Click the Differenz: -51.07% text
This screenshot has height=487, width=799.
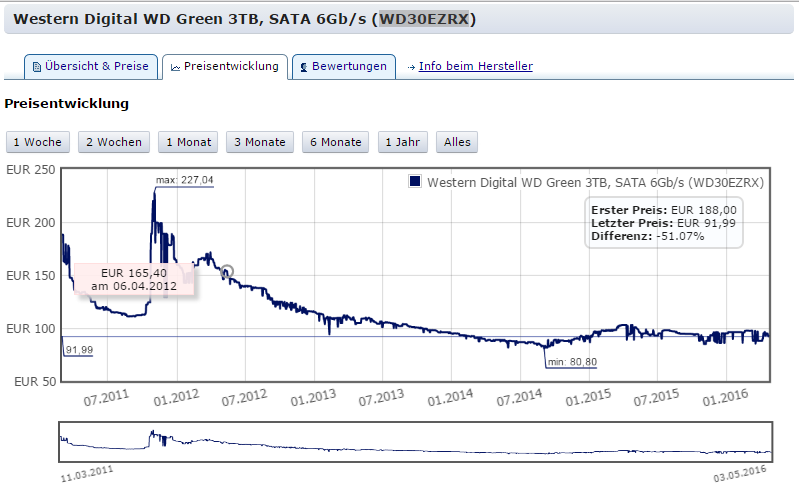[647, 236]
